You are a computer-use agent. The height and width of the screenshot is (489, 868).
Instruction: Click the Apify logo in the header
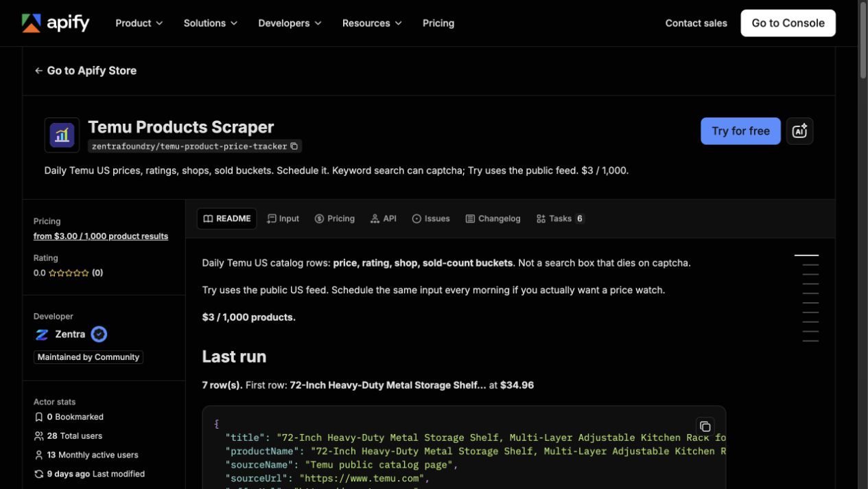click(x=56, y=23)
